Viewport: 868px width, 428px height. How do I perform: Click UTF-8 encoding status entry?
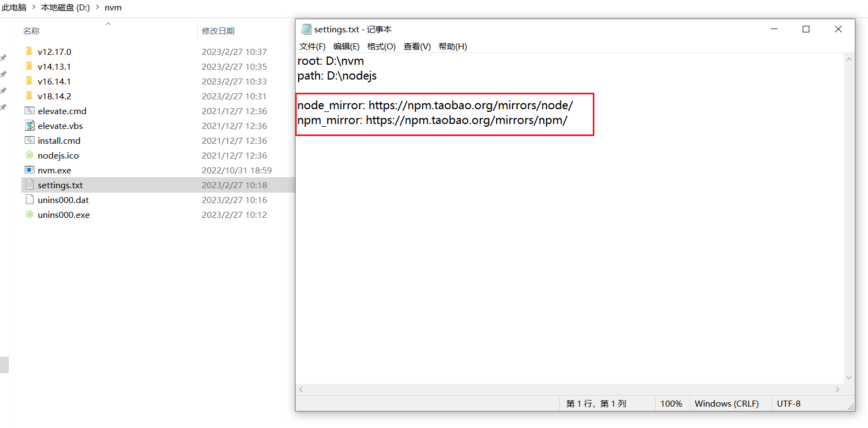tap(788, 403)
